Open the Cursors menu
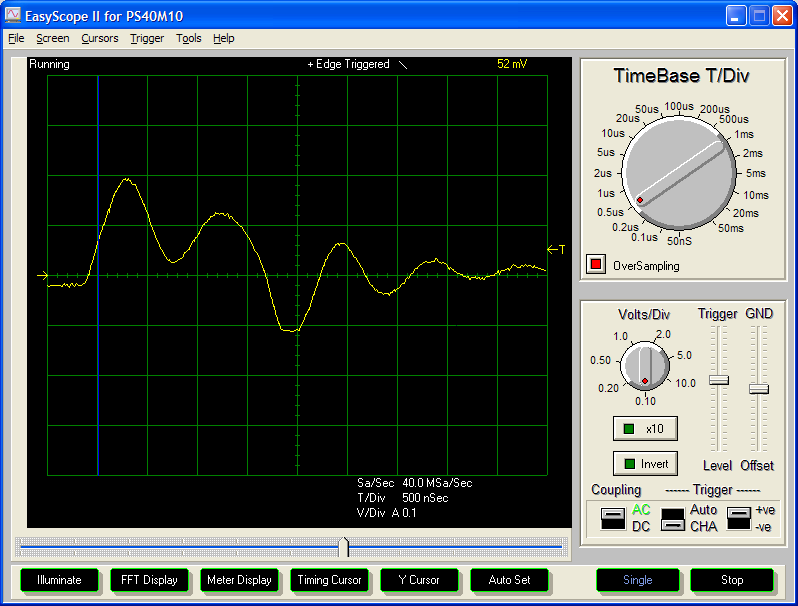This screenshot has height=606, width=798. 100,38
